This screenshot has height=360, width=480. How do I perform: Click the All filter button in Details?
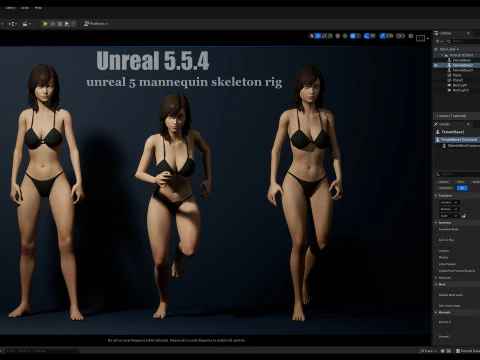[462, 188]
